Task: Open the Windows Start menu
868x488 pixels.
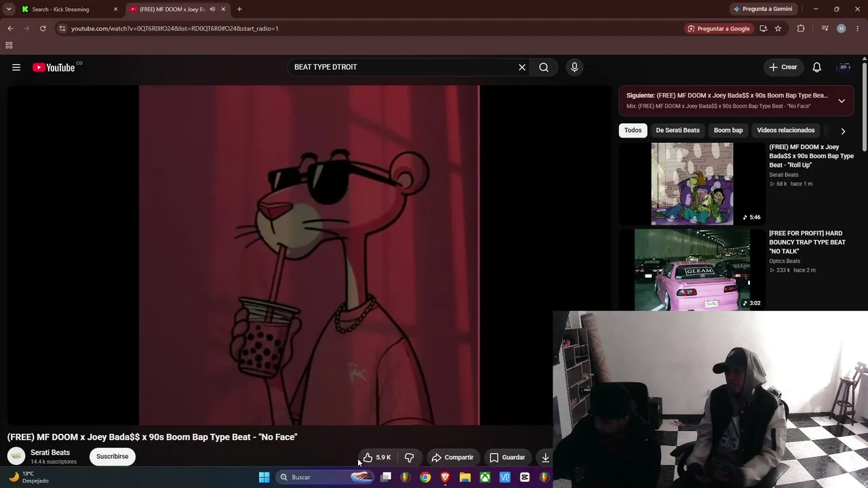Action: [x=264, y=477]
